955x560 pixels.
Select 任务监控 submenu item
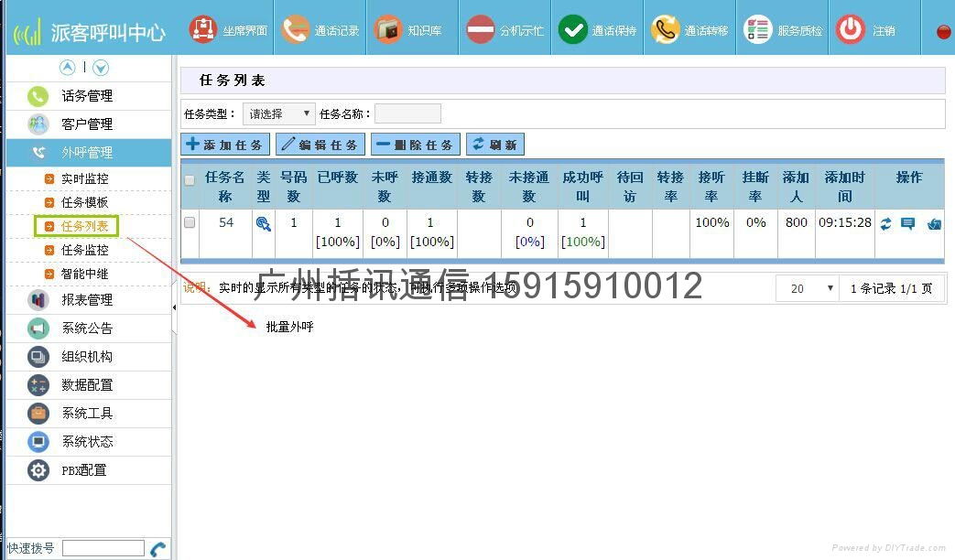click(x=84, y=250)
